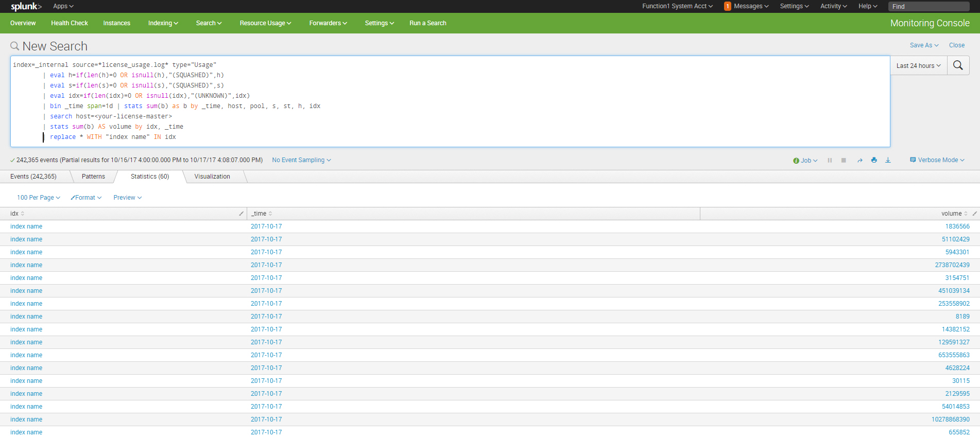Click Run a Search link
The image size is (980, 438).
tap(428, 23)
